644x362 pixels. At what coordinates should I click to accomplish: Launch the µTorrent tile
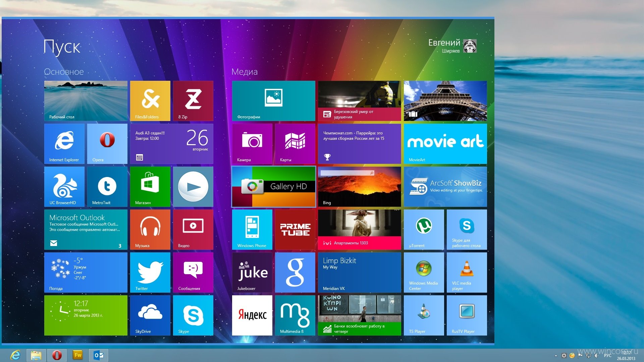click(424, 230)
